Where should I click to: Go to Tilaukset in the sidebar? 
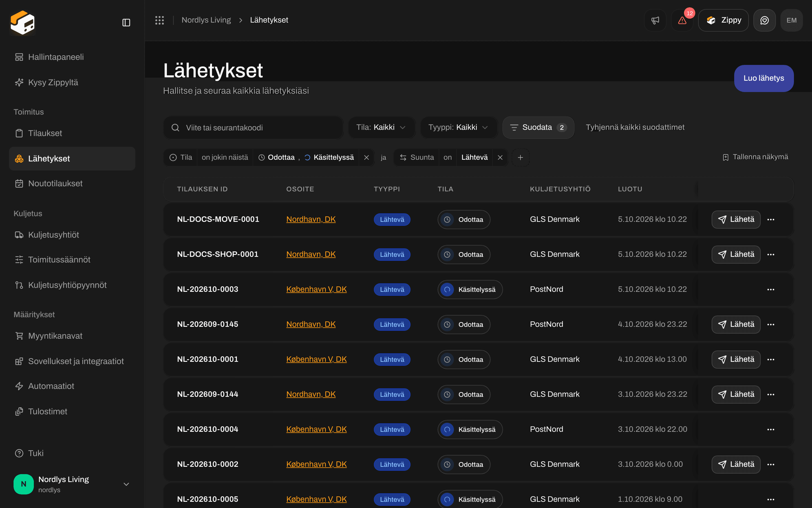[x=72, y=133]
